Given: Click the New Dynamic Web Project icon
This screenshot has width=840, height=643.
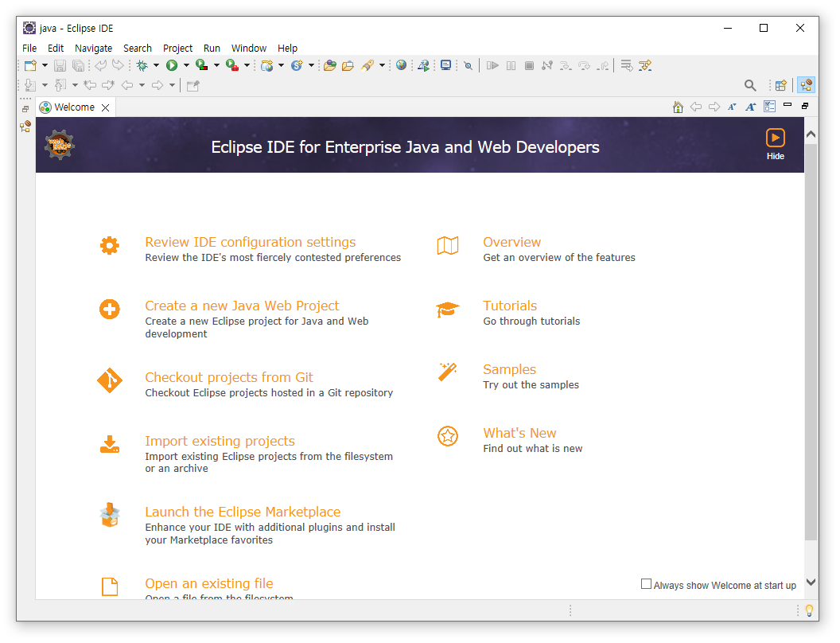Looking at the screenshot, I should click(266, 65).
